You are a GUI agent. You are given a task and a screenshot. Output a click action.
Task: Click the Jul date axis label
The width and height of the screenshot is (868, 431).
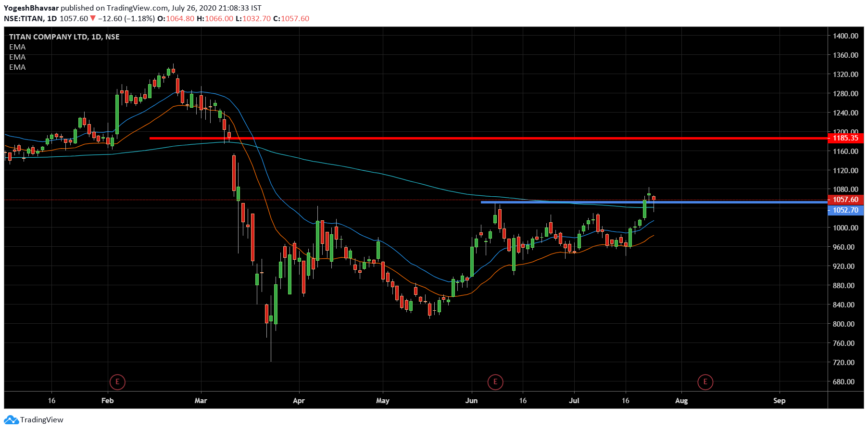click(574, 400)
